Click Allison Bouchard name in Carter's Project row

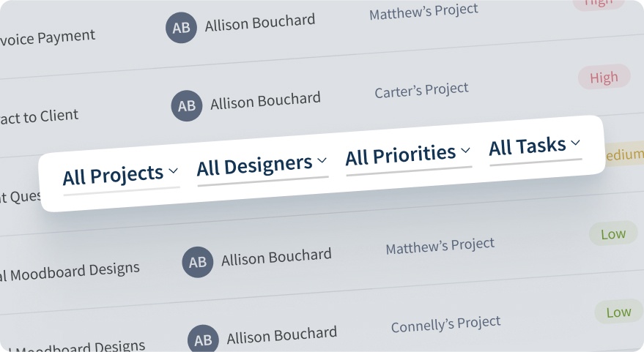point(265,100)
